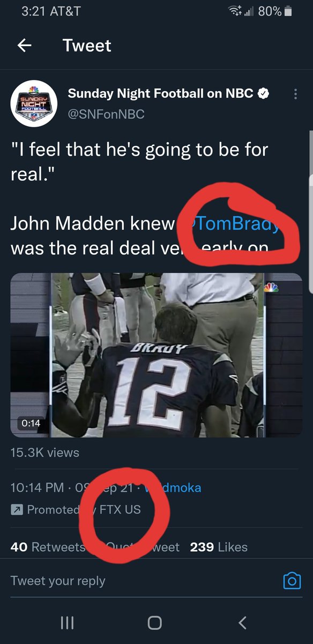Image resolution: width=313 pixels, height=644 pixels.
Task: Tap the back arrow icon
Action: pos(25,46)
